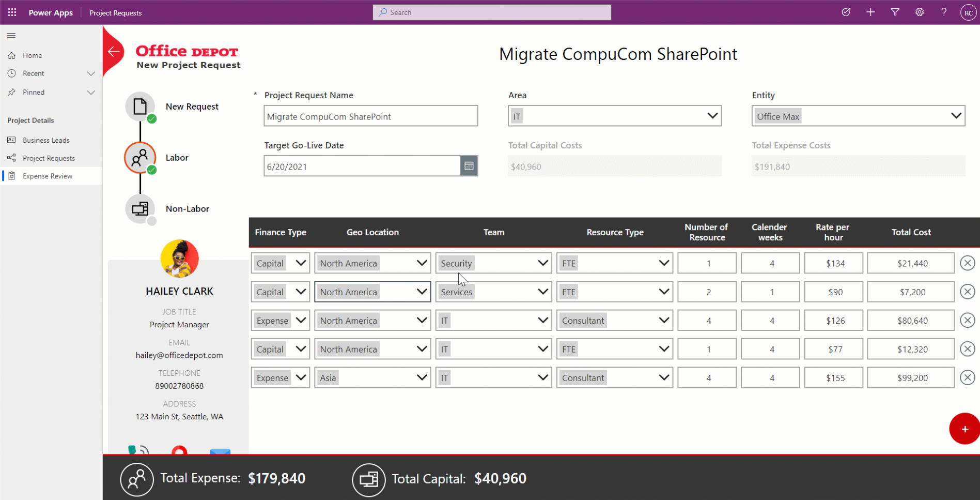
Task: Click the Project Request Name field
Action: 370,116
